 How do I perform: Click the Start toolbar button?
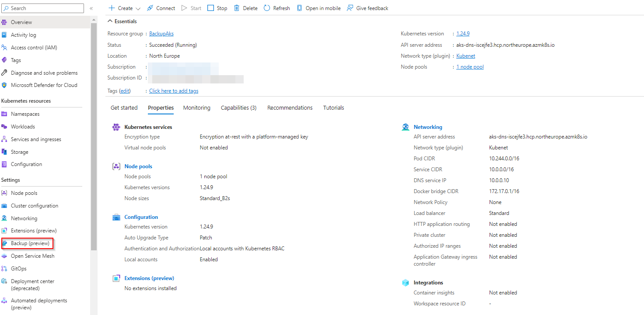pyautogui.click(x=191, y=8)
